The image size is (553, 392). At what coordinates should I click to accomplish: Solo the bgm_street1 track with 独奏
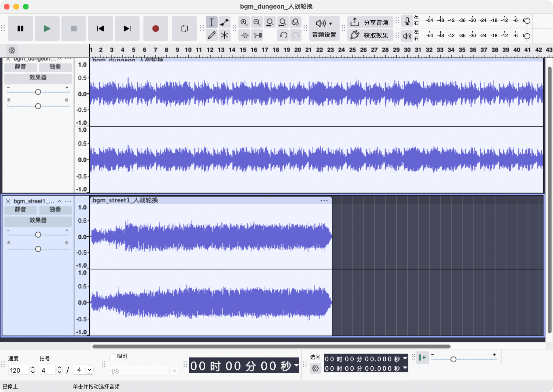tap(55, 210)
